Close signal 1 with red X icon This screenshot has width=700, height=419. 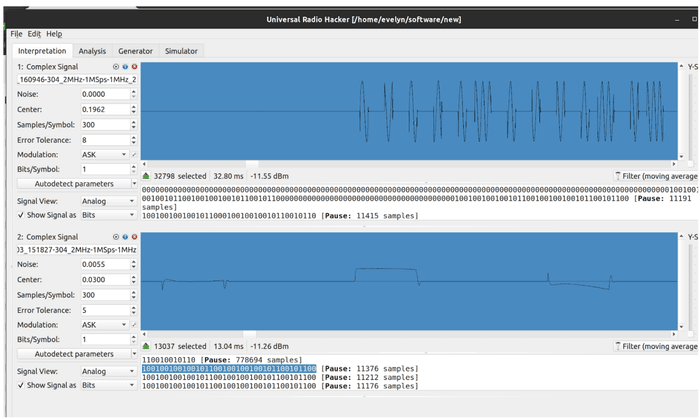tap(134, 67)
